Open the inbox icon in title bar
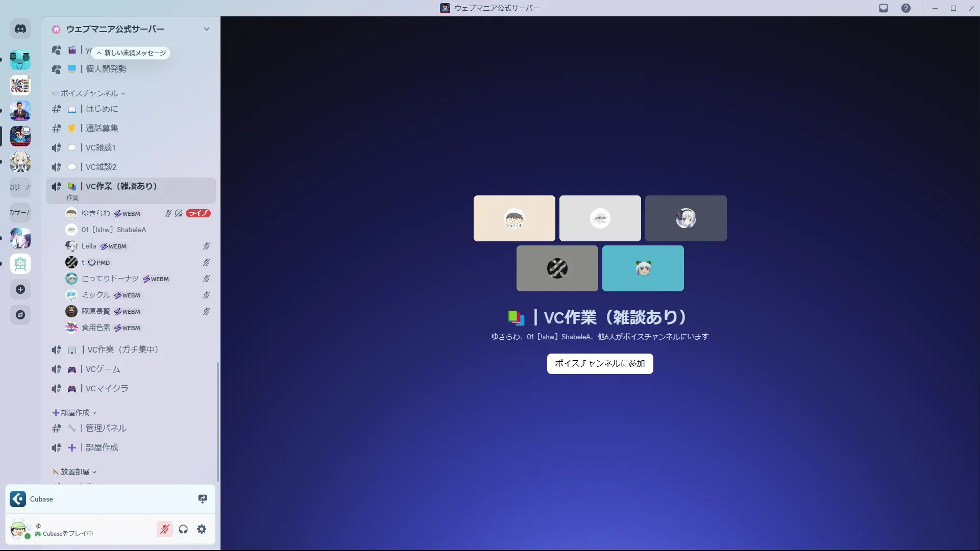 884,8
